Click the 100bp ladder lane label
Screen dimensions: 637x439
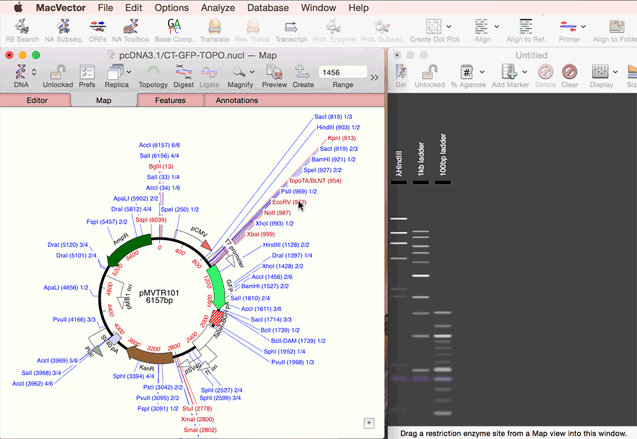click(x=443, y=155)
